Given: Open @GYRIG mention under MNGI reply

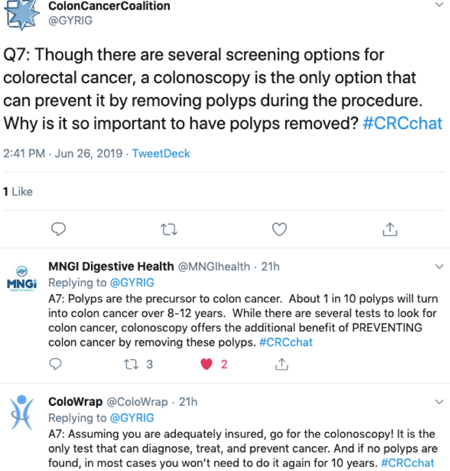Looking at the screenshot, I should click(x=132, y=283).
